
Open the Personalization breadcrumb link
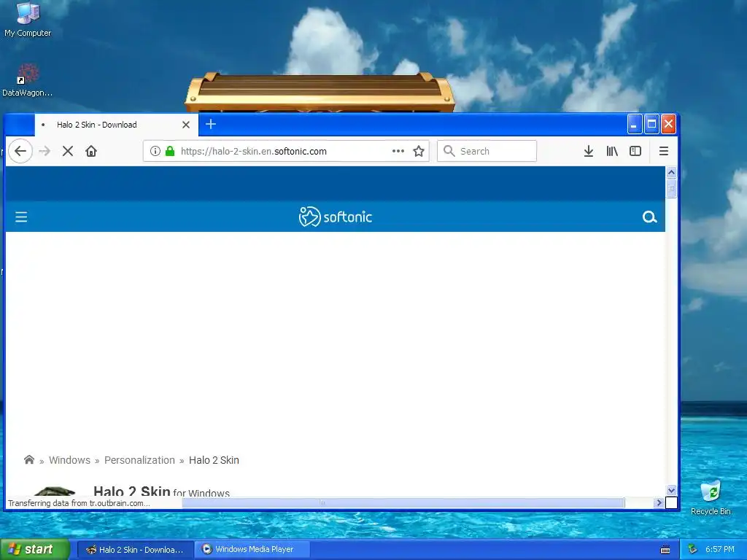tap(139, 460)
